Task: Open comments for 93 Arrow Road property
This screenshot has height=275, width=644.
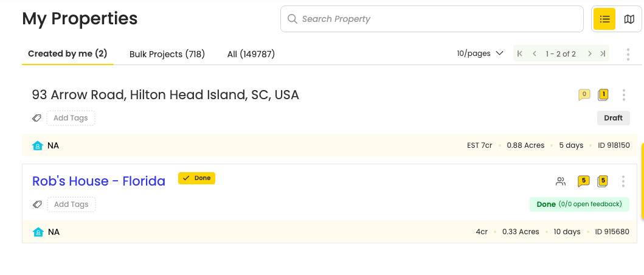Action: pyautogui.click(x=584, y=94)
